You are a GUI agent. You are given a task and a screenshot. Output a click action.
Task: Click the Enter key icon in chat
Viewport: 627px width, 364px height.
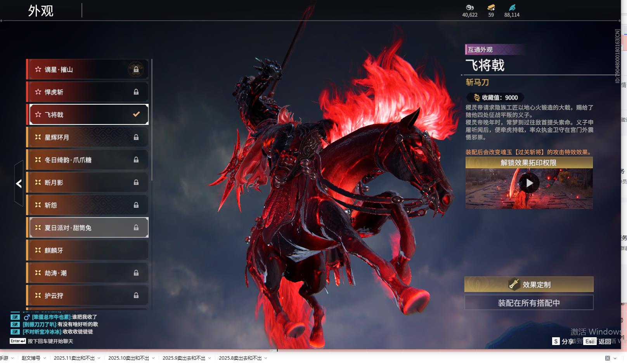click(x=18, y=341)
